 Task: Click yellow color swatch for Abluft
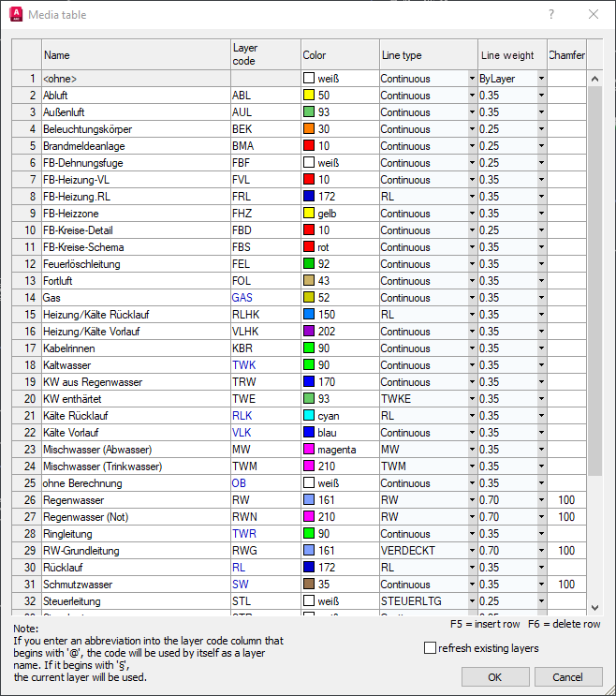pyautogui.click(x=309, y=95)
